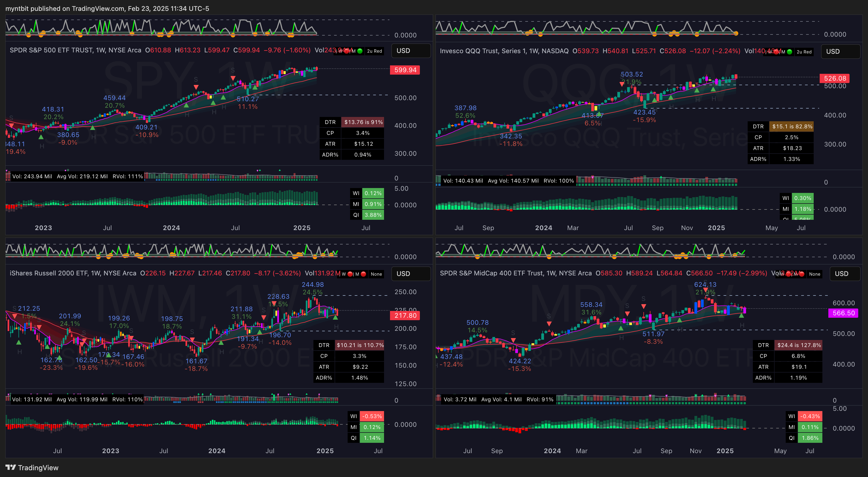Viewport: 868px width, 477px height.
Task: Click the 217.80 last price label
Action: (x=405, y=315)
